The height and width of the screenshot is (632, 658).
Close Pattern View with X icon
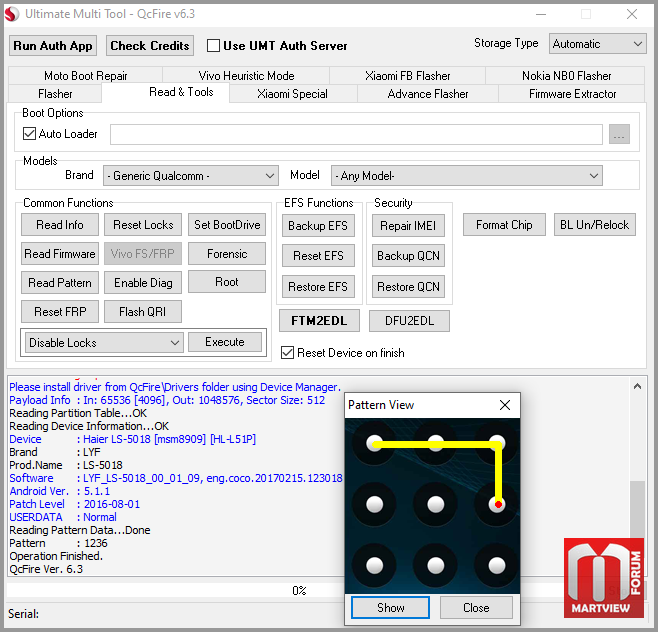pos(505,405)
